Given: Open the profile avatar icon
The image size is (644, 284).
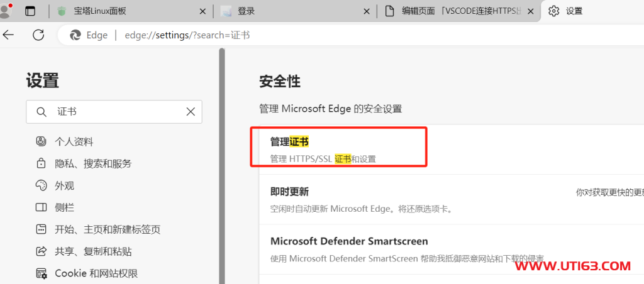Looking at the screenshot, I should [x=5, y=11].
